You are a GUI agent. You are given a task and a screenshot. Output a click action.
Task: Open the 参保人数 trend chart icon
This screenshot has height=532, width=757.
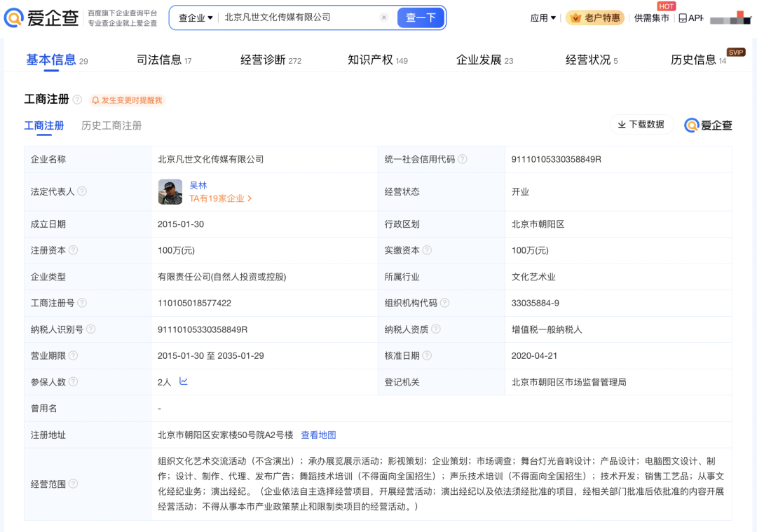tap(184, 381)
